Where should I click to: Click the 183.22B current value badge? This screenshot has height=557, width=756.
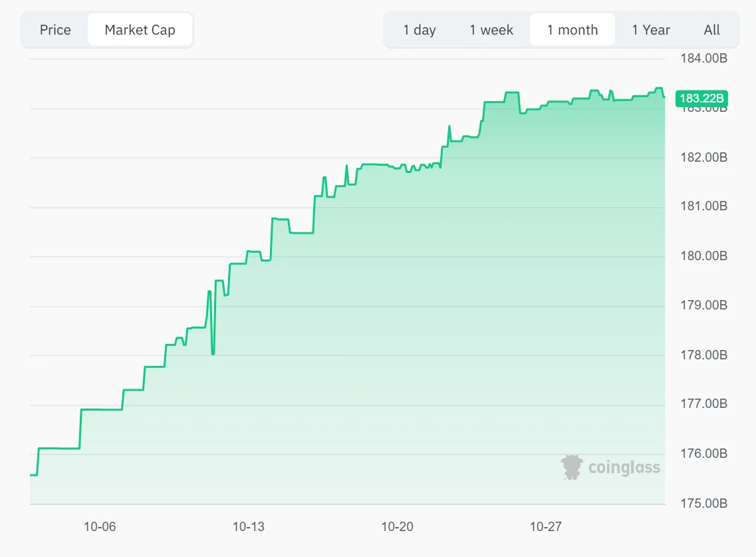[702, 98]
